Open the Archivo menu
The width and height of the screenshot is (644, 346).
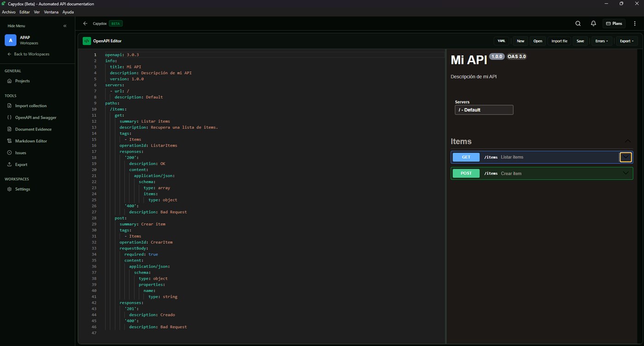point(9,12)
